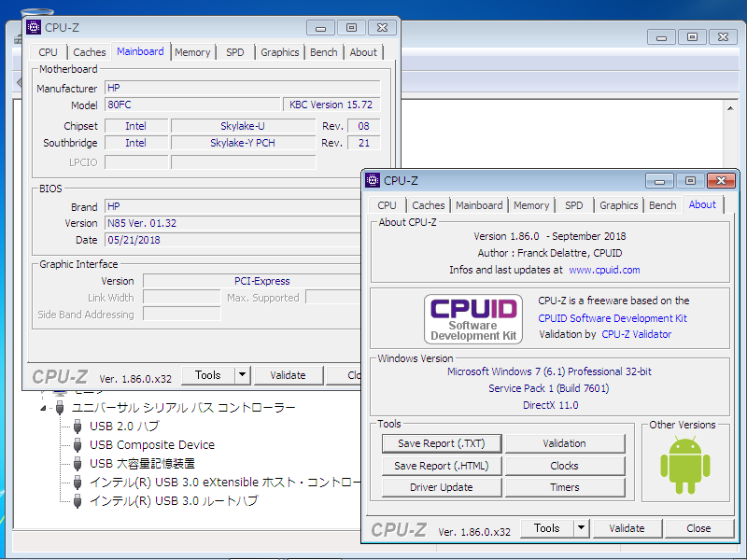The height and width of the screenshot is (560, 747).
Task: Click the Save Report (.TXT) button
Action: click(x=441, y=443)
